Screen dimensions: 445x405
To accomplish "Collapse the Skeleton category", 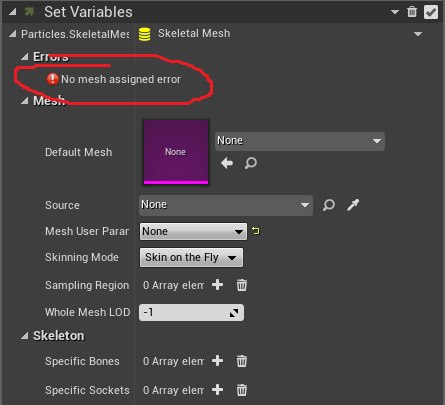I will point(24,336).
